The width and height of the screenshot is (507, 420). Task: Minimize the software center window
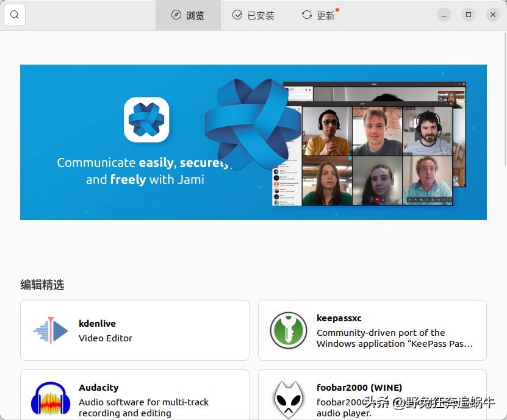point(444,15)
